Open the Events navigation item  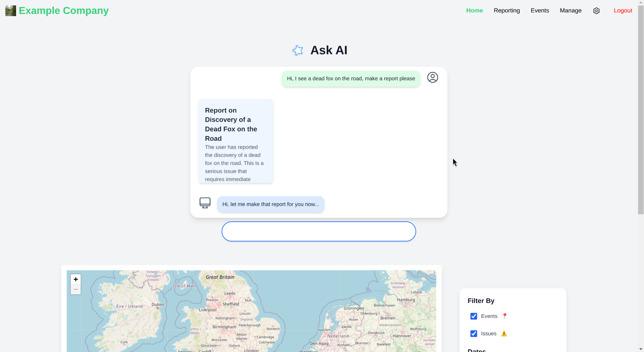[540, 10]
